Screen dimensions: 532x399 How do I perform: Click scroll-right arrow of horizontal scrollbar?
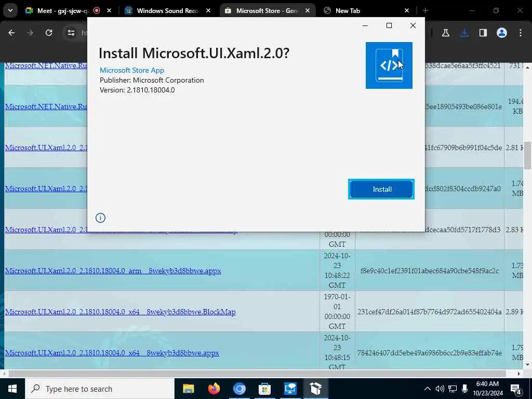click(519, 374)
